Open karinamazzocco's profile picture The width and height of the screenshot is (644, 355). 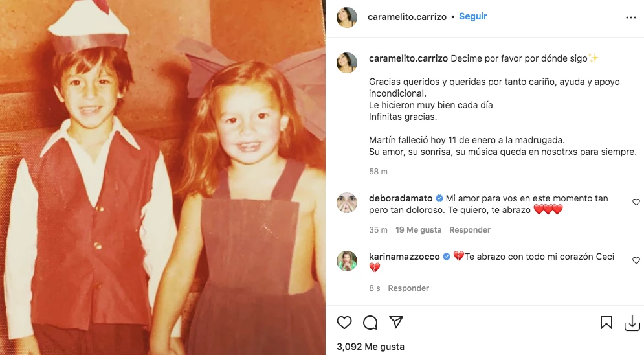[x=347, y=261]
